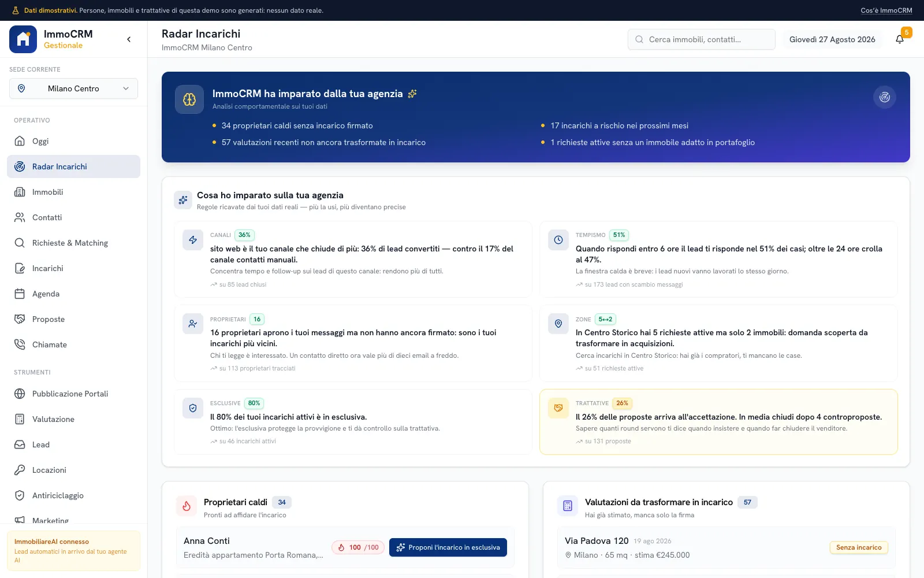Image resolution: width=924 pixels, height=578 pixels.
Task: Click the Giovedì 27 Agosto 2026 date button
Action: pyautogui.click(x=832, y=39)
